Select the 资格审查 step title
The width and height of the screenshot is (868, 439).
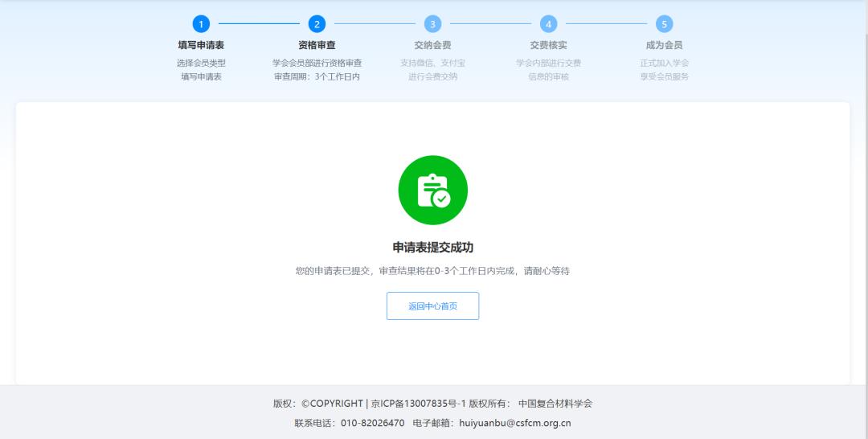pos(317,45)
